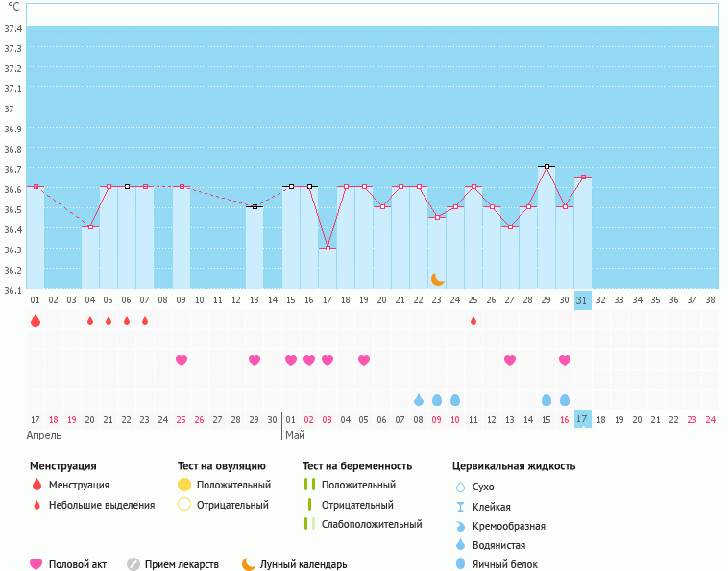Click the small spotting drop on day 25
The height and width of the screenshot is (571, 728).
(473, 321)
